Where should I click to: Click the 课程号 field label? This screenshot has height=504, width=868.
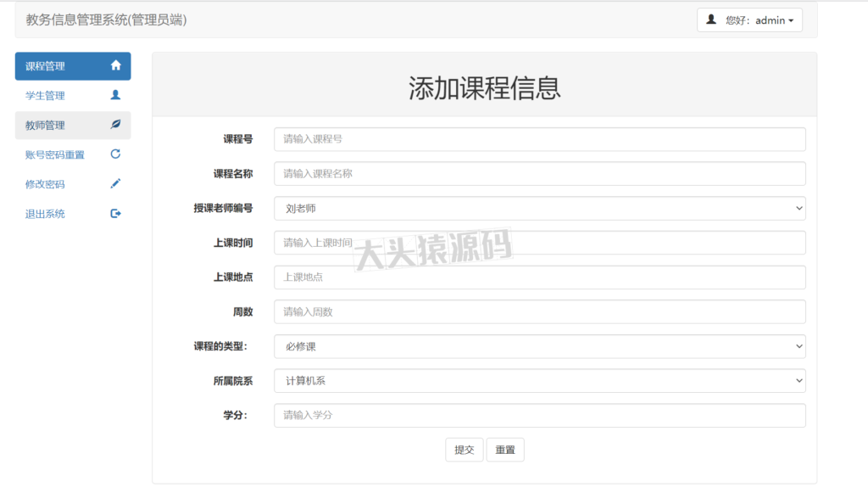(x=238, y=139)
